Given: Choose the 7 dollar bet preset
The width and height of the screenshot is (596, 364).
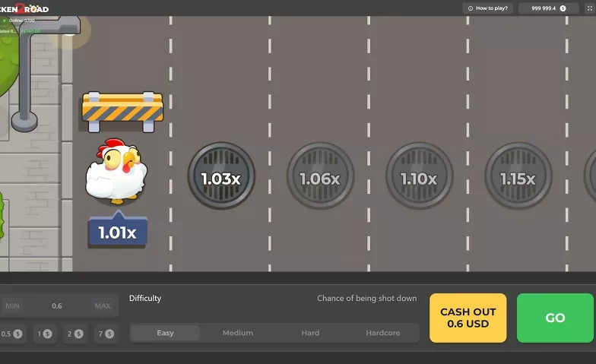Looking at the screenshot, I should pos(105,334).
